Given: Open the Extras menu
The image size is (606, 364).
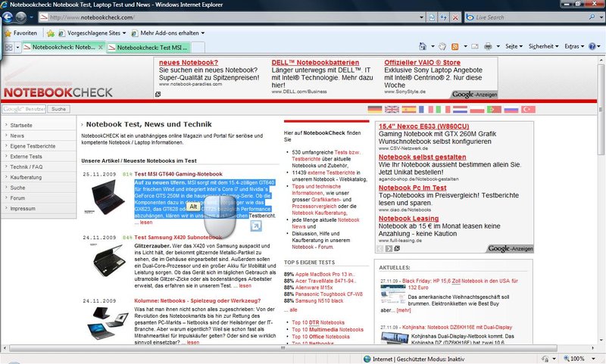Looking at the screenshot, I should click(x=574, y=46).
